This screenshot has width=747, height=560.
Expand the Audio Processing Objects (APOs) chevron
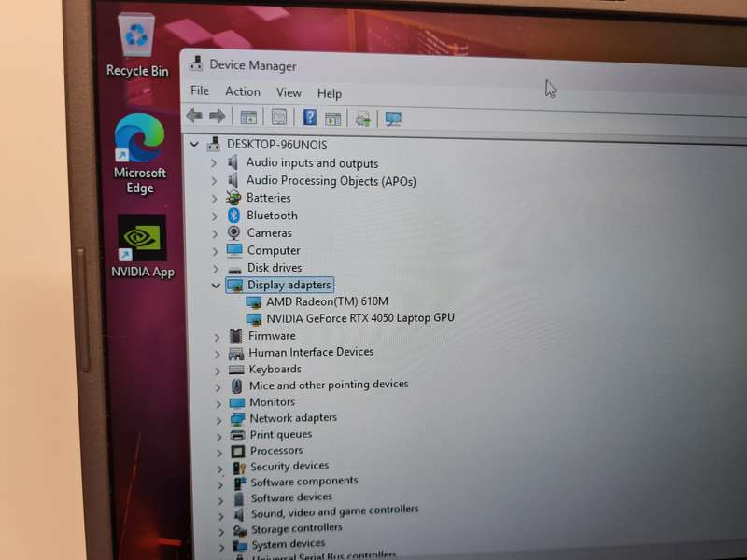point(214,181)
